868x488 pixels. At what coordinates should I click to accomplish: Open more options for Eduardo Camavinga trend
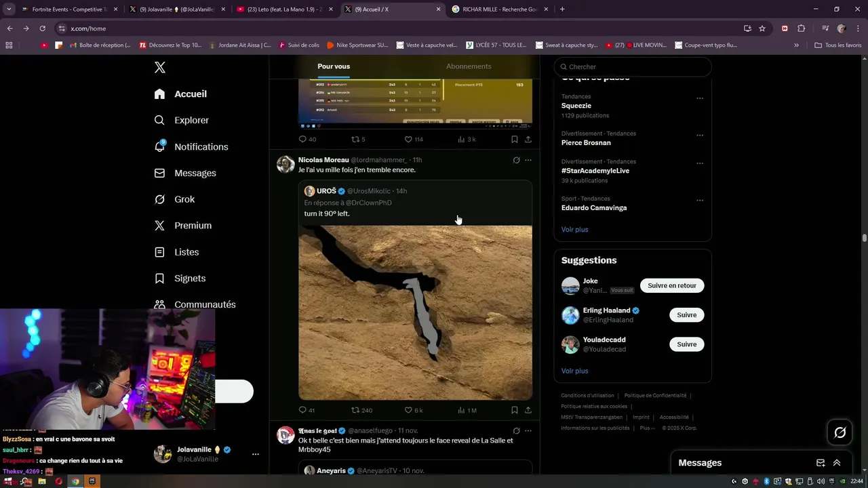[x=700, y=200]
